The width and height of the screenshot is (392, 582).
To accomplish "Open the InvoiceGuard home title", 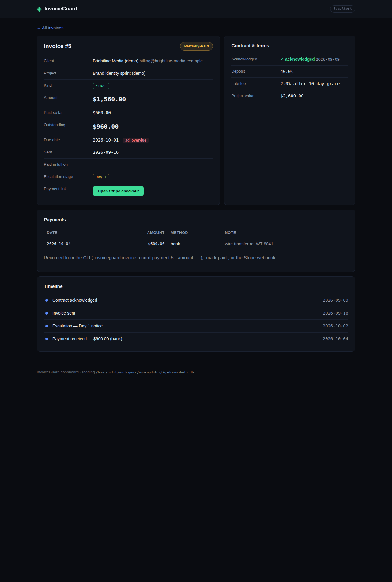I will tap(61, 9).
